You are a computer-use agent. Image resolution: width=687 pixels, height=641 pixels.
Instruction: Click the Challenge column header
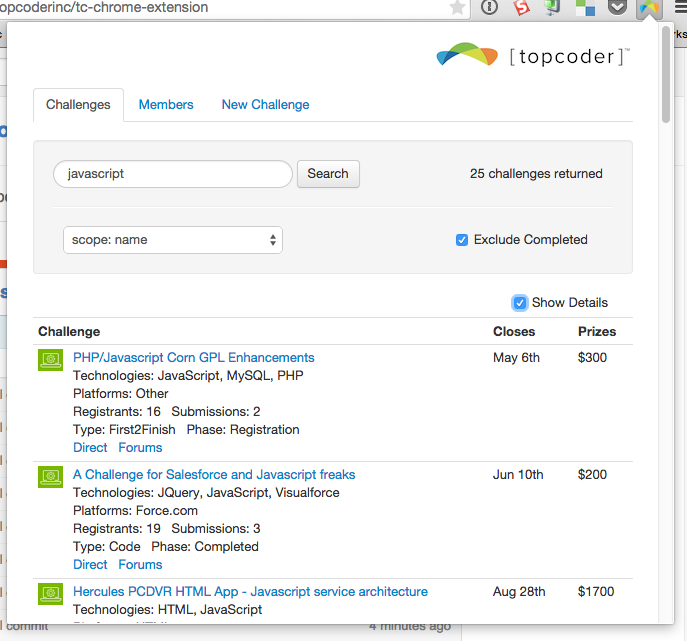(69, 332)
